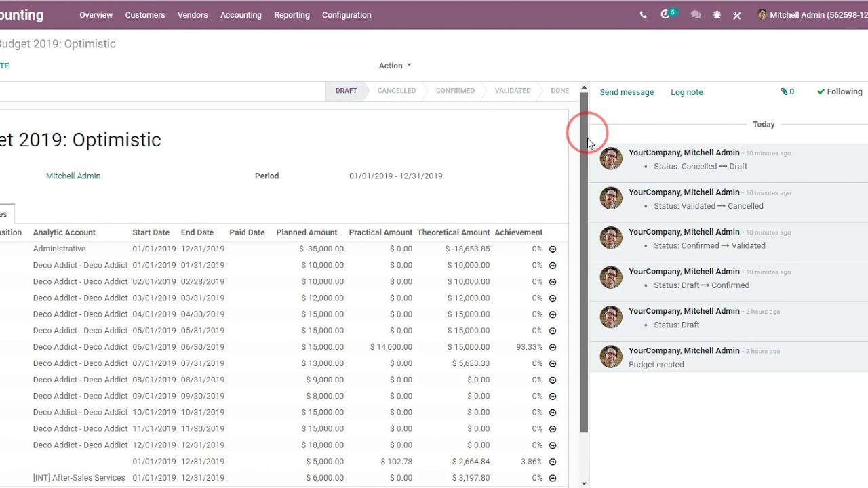Click the scrollbar down arrow
This screenshot has height=488, width=868.
584,483
